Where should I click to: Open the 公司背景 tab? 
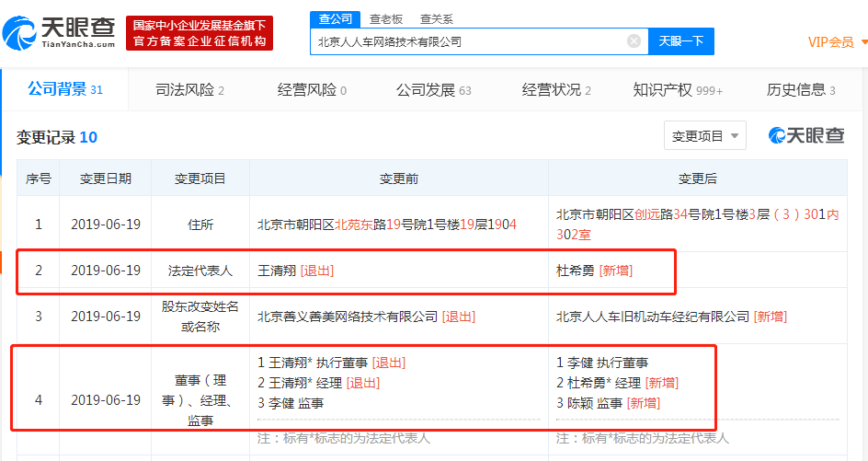click(x=65, y=89)
